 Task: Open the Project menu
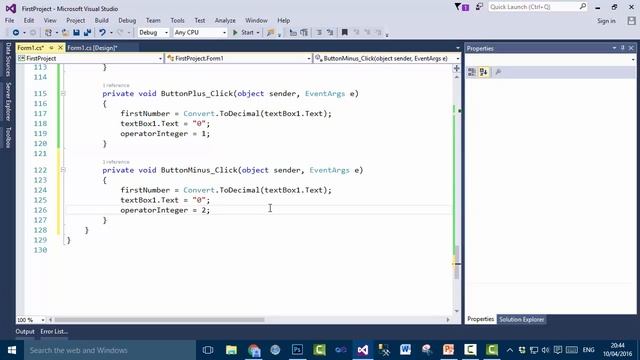coord(76,20)
